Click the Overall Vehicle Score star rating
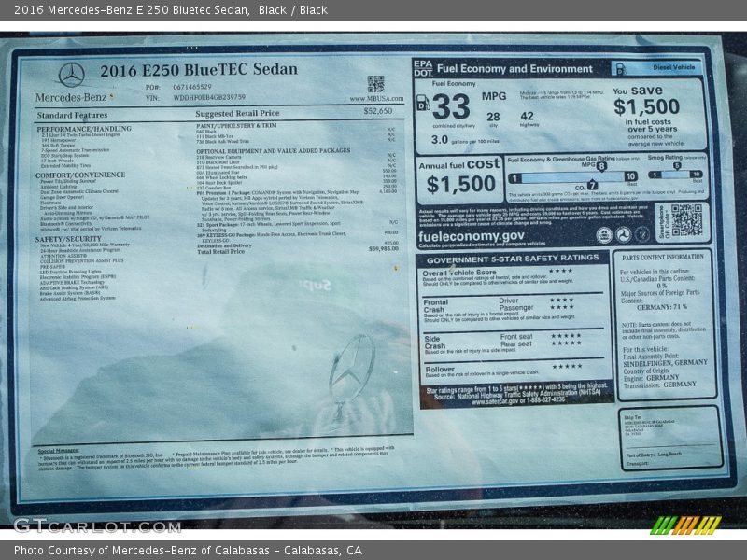This screenshot has height=560, width=747. 560,271
